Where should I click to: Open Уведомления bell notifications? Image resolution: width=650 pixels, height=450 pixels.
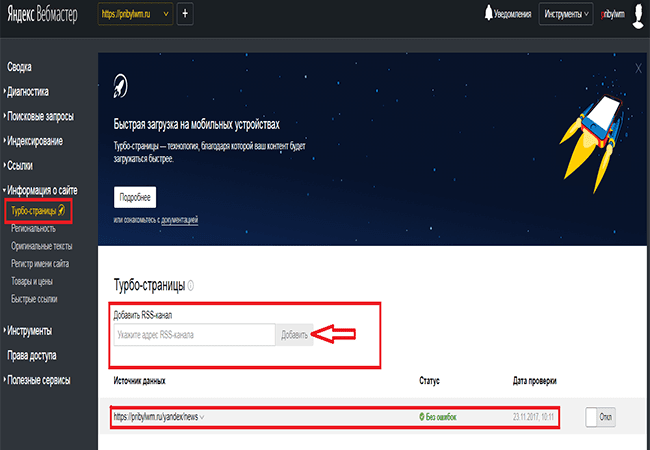tap(507, 14)
